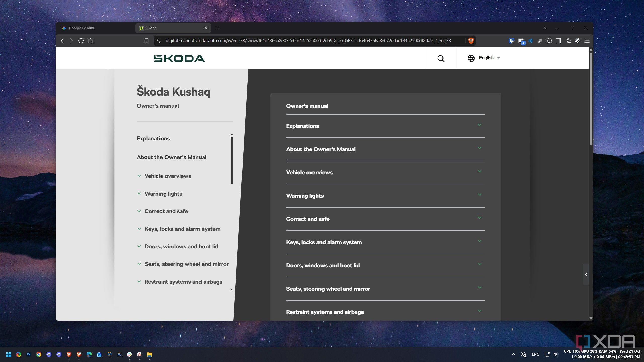
Task: Launch Photoshop from the taskbar
Action: point(29,354)
